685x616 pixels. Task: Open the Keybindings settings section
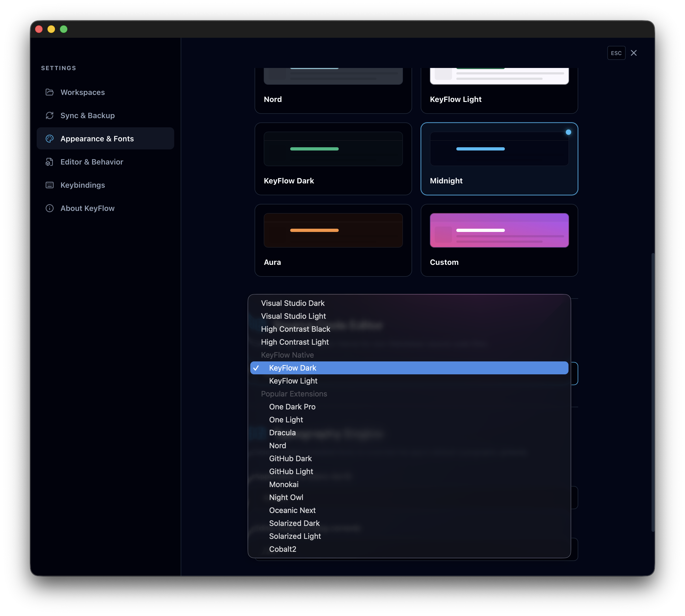(82, 185)
